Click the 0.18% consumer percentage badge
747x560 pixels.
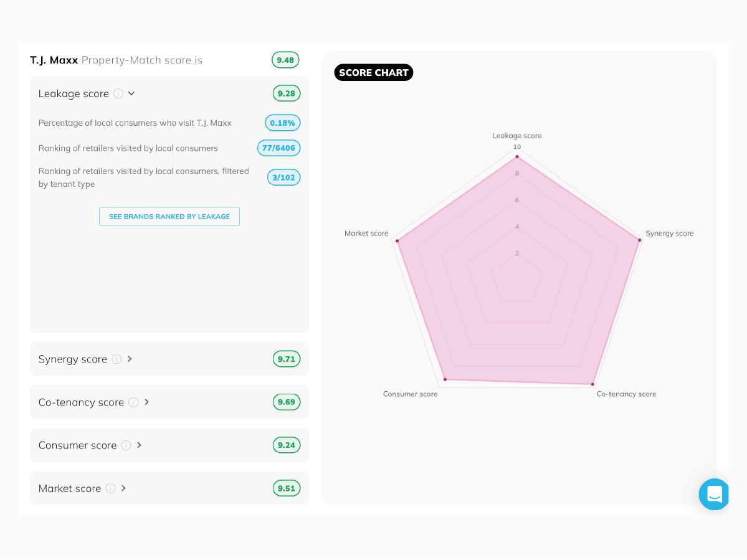coord(282,123)
